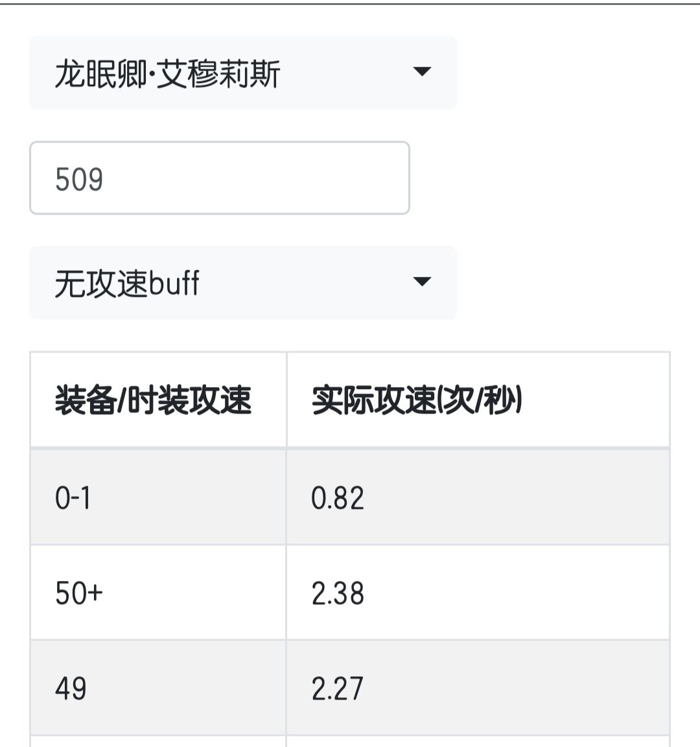The image size is (700, 747).
Task: Click the 无攻速buff text label
Action: [x=127, y=283]
